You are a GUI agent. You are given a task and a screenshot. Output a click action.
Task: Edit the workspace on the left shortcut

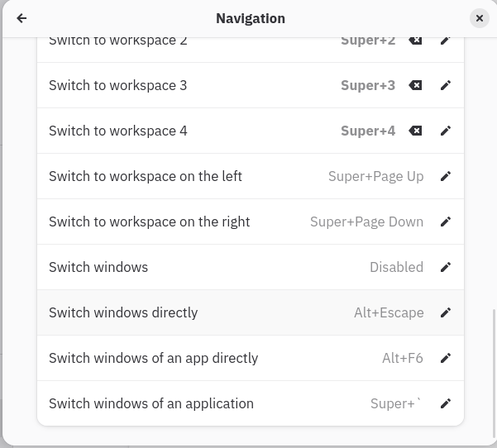click(446, 176)
